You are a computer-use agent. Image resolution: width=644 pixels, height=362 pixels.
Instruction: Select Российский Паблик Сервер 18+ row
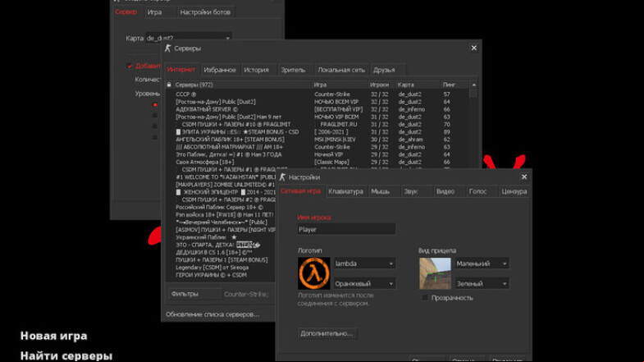coord(221,207)
